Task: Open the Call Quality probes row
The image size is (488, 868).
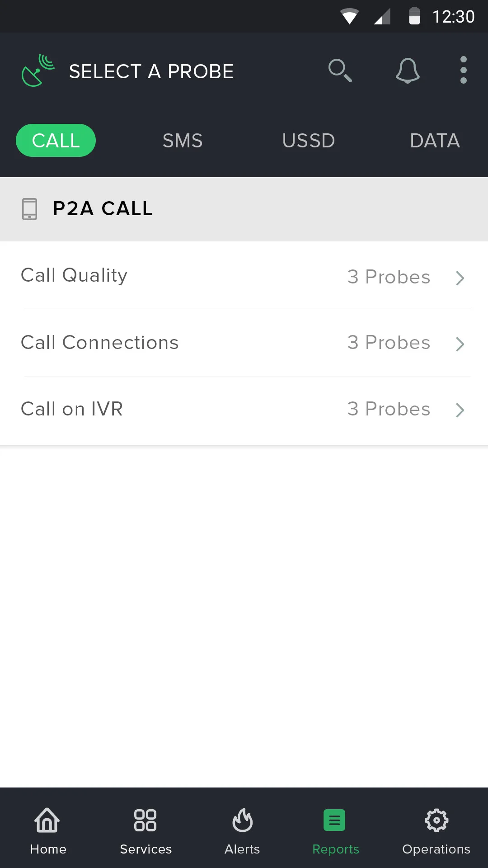Action: click(244, 275)
